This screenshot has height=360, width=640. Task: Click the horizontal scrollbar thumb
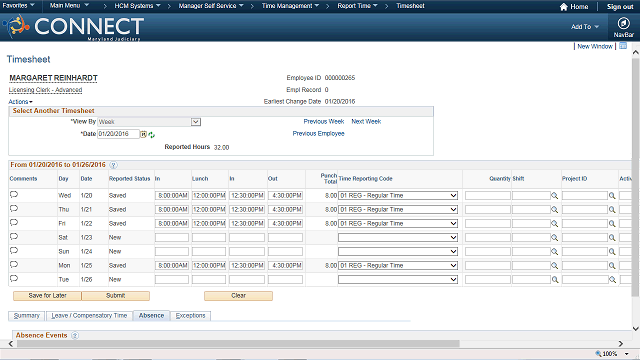(x=238, y=344)
